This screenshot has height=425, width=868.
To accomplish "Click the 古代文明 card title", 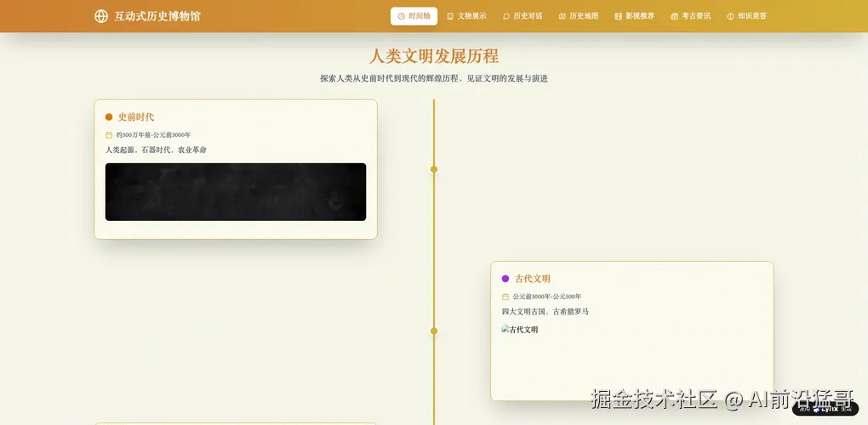I will (533, 279).
